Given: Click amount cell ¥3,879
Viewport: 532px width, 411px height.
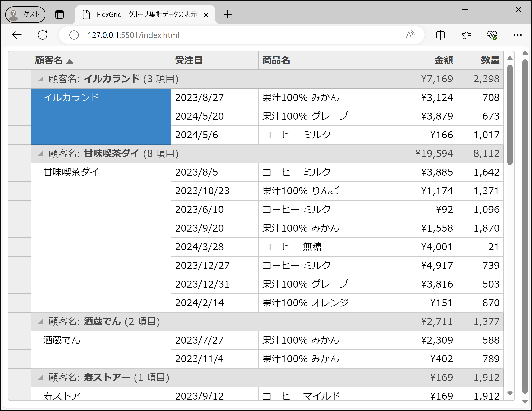Looking at the screenshot, I should (422, 116).
